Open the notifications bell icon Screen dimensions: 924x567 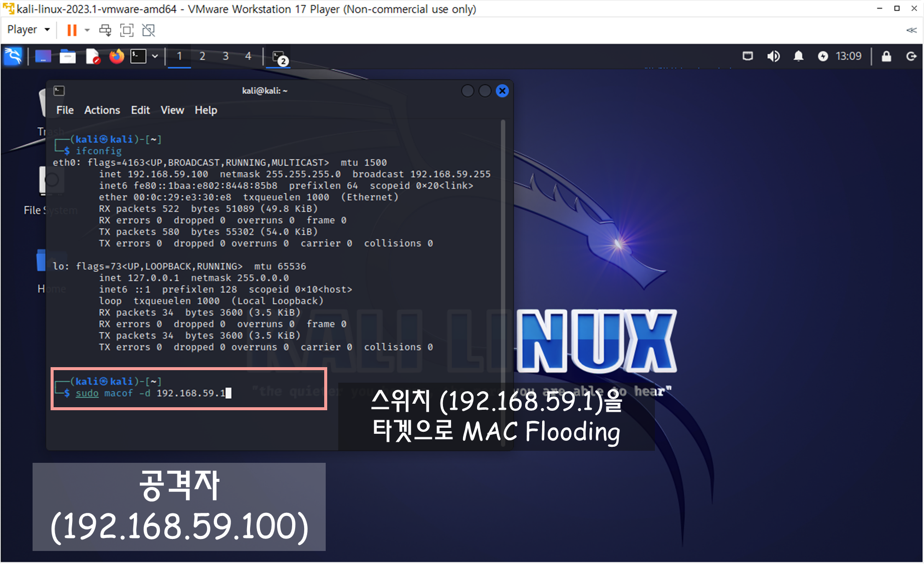[x=798, y=56]
